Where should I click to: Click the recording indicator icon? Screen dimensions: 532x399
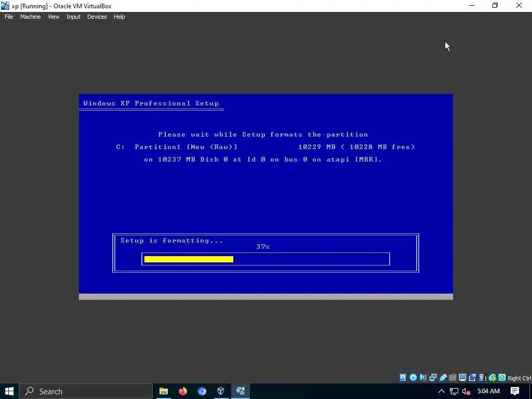(x=472, y=378)
